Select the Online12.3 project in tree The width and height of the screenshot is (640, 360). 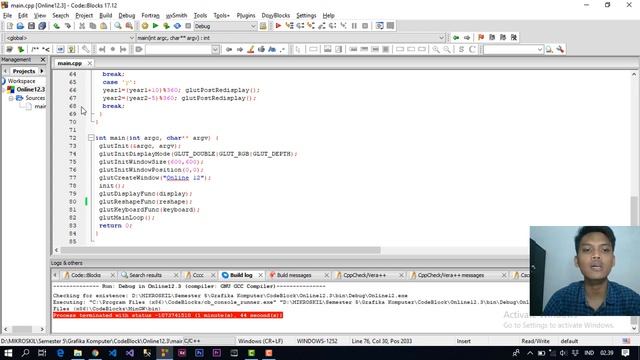point(30,89)
